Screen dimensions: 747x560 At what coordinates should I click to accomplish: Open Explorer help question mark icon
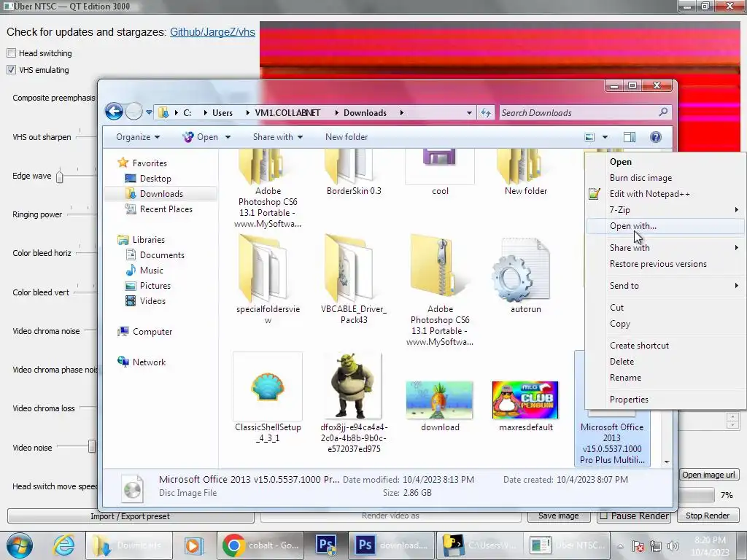[656, 137]
